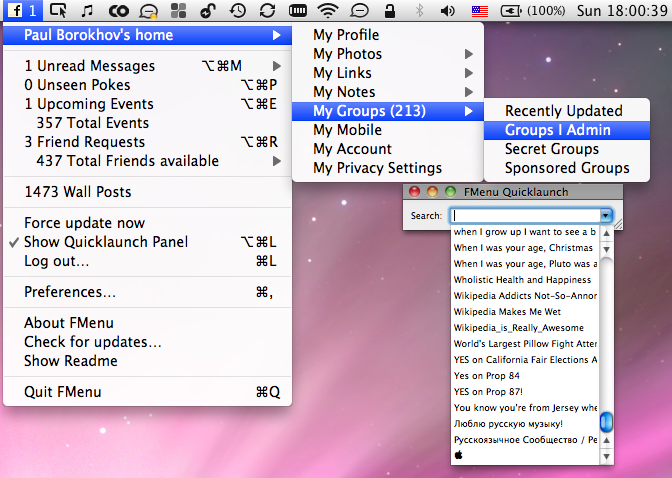The image size is (672, 478).
Task: Click the memory chip menu bar icon
Action: [297, 11]
